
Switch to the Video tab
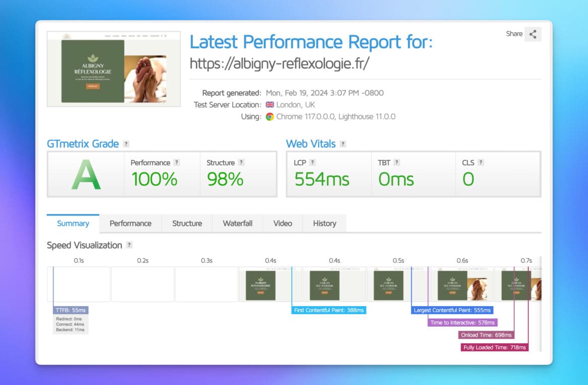[x=283, y=223]
